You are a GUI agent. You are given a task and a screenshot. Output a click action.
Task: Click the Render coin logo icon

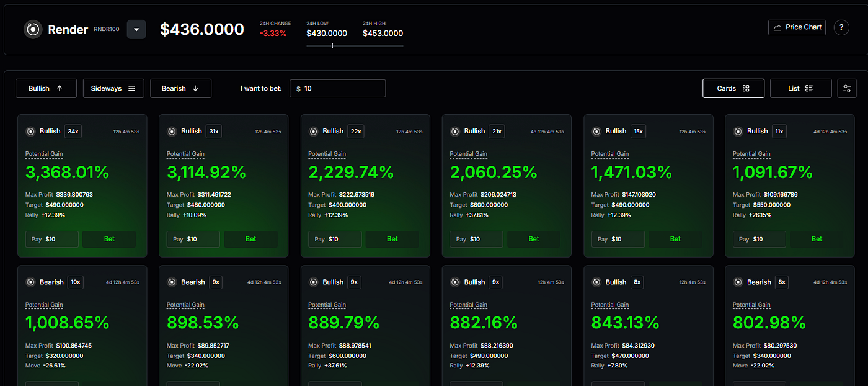pos(33,29)
